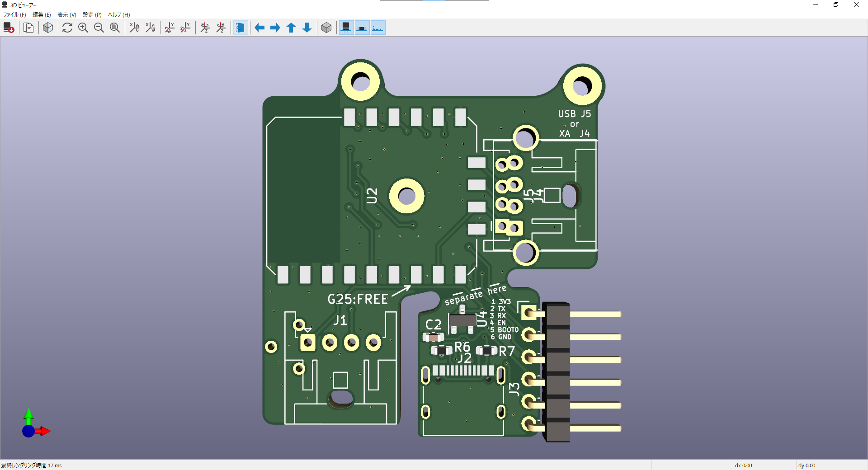Zoom to fit the whole board
The image size is (868, 470).
(115, 28)
